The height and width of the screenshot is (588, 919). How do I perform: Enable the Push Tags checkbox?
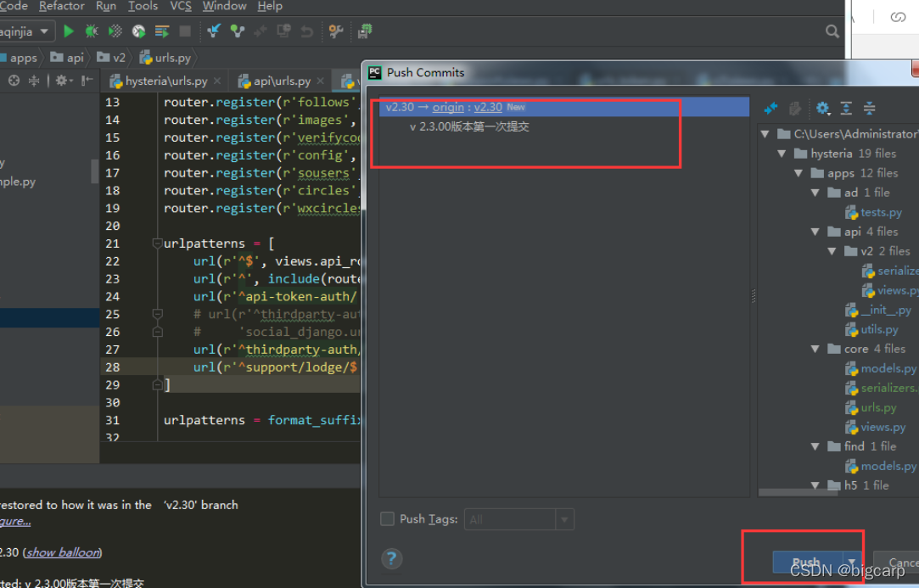[388, 518]
